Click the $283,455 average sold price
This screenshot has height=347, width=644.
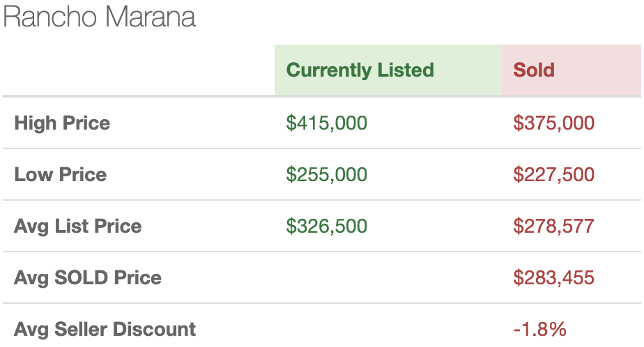(x=553, y=277)
